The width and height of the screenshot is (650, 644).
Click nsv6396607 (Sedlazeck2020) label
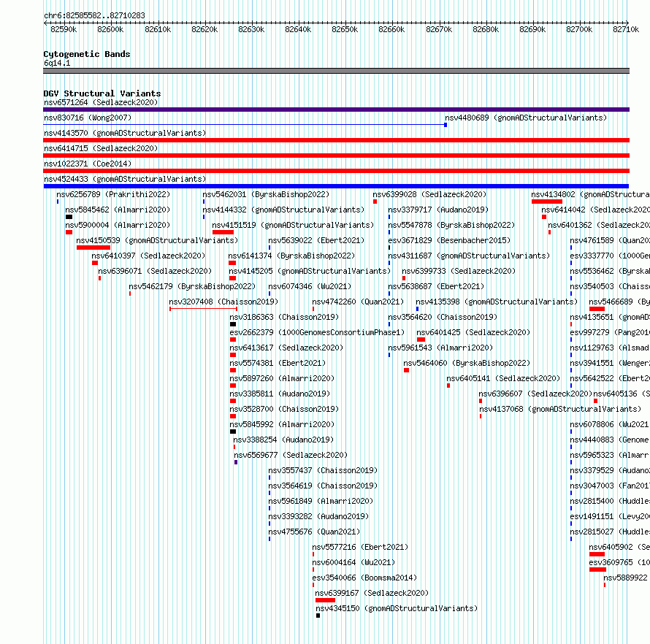pos(535,394)
